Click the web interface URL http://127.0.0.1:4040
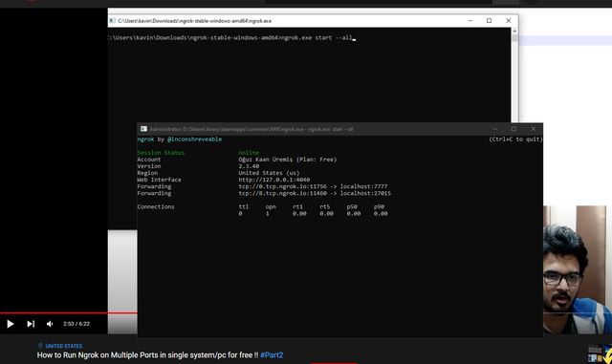Image resolution: width=612 pixels, height=364 pixels. click(274, 180)
